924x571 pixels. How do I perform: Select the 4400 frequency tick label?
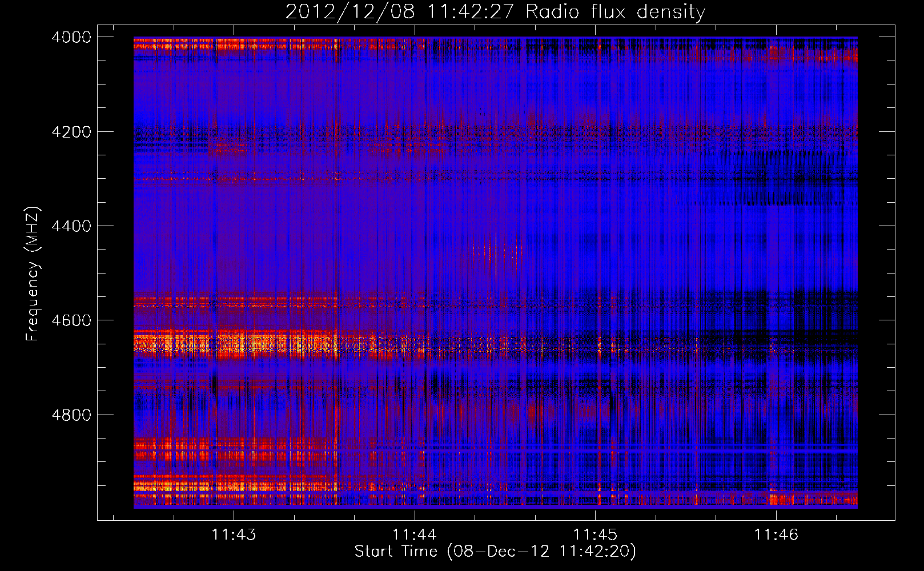(71, 226)
